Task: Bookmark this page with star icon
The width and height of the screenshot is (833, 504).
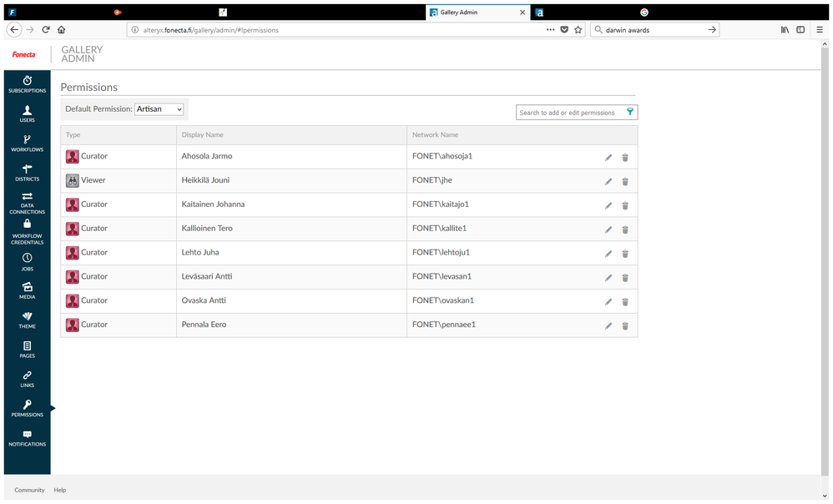Action: (x=578, y=30)
